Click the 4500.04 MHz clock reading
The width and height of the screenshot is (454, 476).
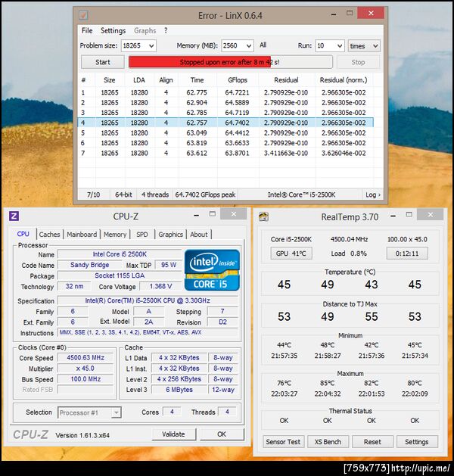click(x=349, y=239)
